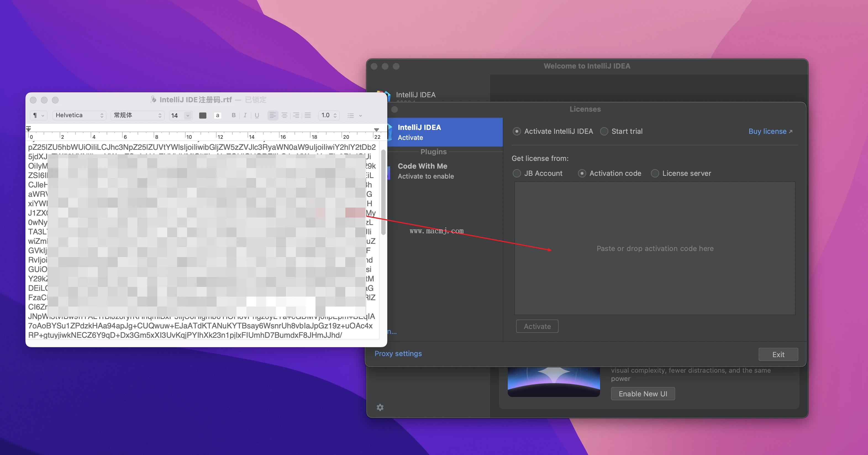Screen dimensions: 868x455
Task: Click the Exit button
Action: tap(778, 354)
